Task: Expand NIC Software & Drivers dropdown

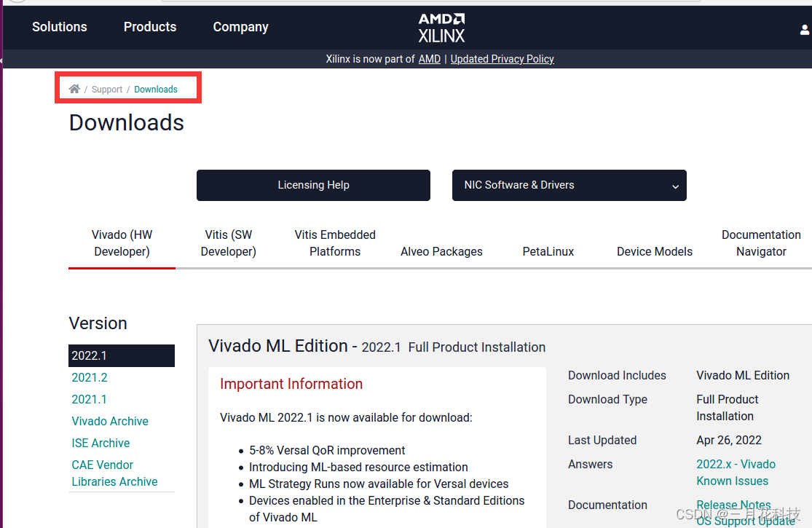Action: [x=569, y=186]
